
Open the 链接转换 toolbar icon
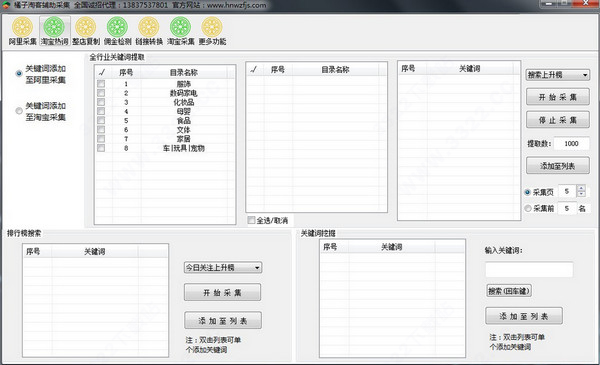(x=149, y=31)
